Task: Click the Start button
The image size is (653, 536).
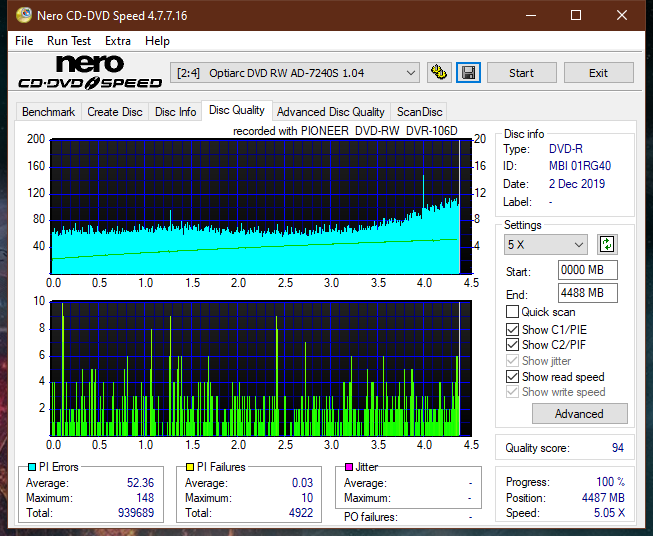Action: coord(521,73)
